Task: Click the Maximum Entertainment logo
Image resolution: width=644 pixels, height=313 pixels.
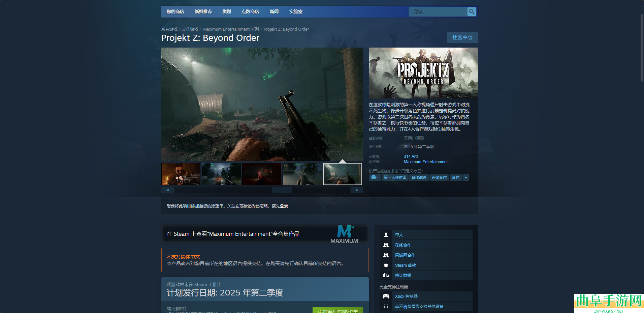Action: 345,234
